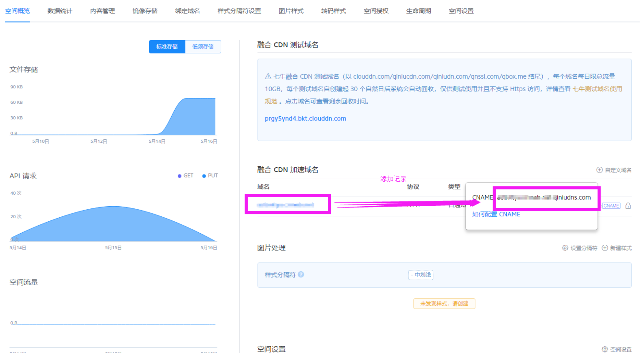The image size is (644, 361).
Task: Switch to the 图片样式 tab
Action: pos(291,11)
